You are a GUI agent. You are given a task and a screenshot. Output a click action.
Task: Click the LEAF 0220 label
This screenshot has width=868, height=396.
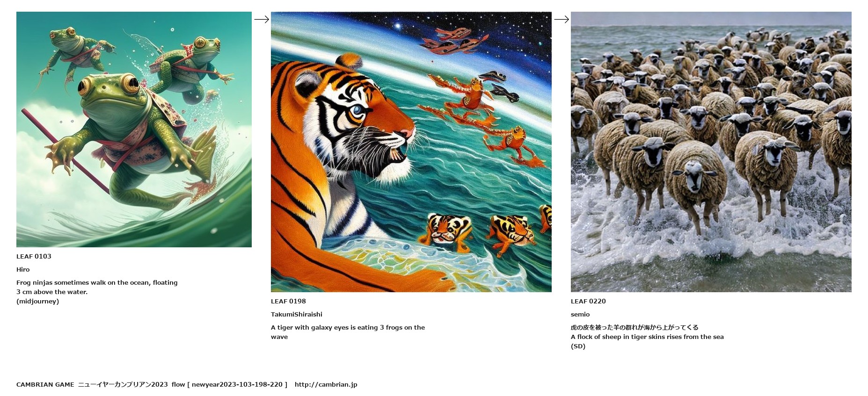[x=588, y=301]
